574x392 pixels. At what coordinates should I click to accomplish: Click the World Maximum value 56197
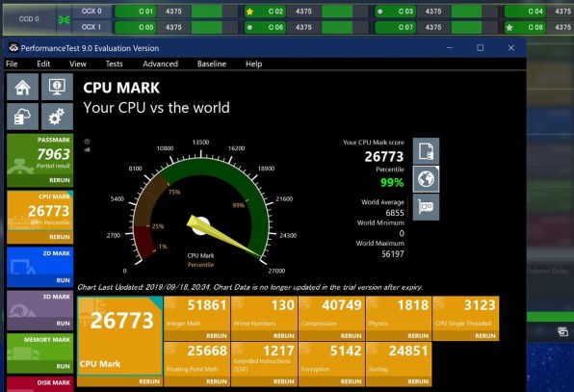coord(393,253)
